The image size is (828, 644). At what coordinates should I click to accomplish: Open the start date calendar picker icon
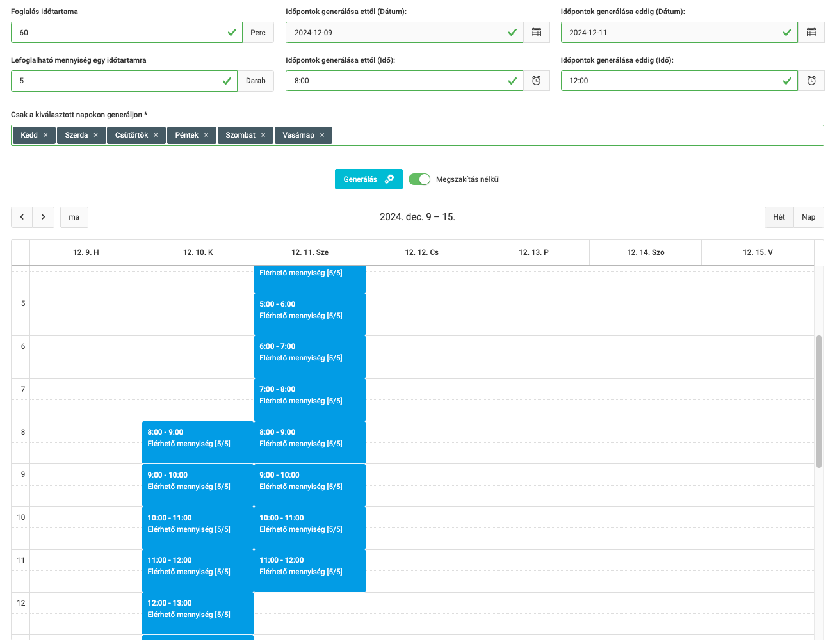point(536,33)
